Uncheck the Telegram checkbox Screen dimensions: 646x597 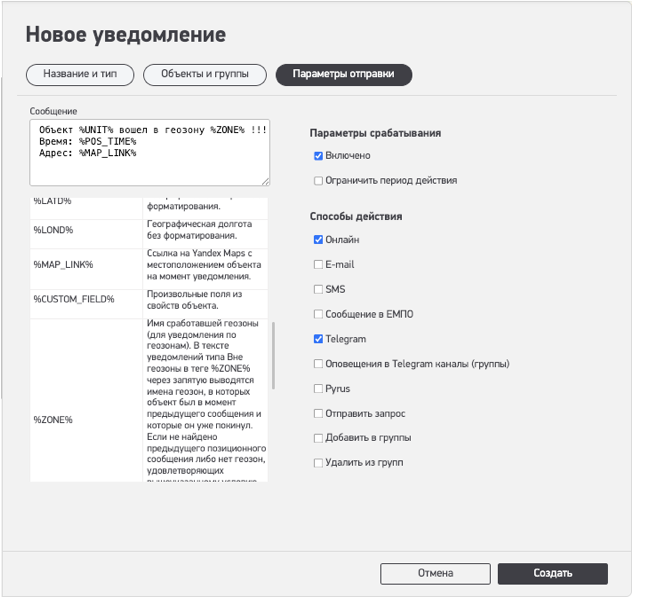[318, 339]
